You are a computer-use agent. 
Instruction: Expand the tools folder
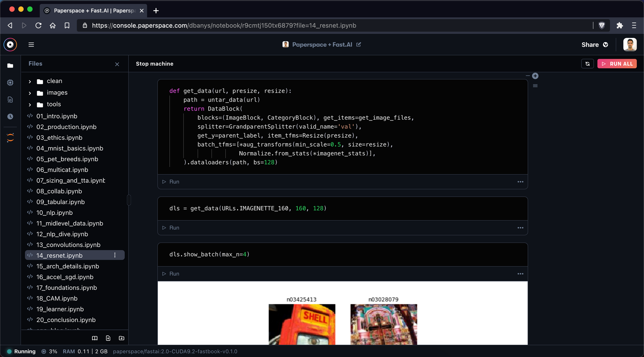30,105
